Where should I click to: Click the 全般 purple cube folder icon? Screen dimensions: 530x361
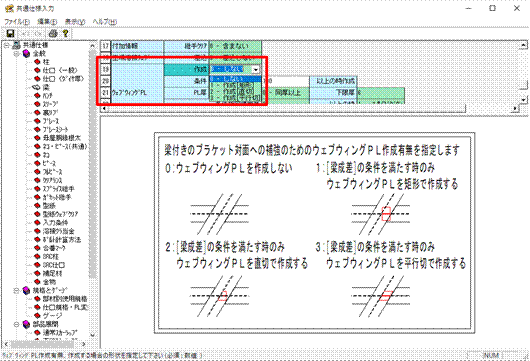click(x=26, y=53)
